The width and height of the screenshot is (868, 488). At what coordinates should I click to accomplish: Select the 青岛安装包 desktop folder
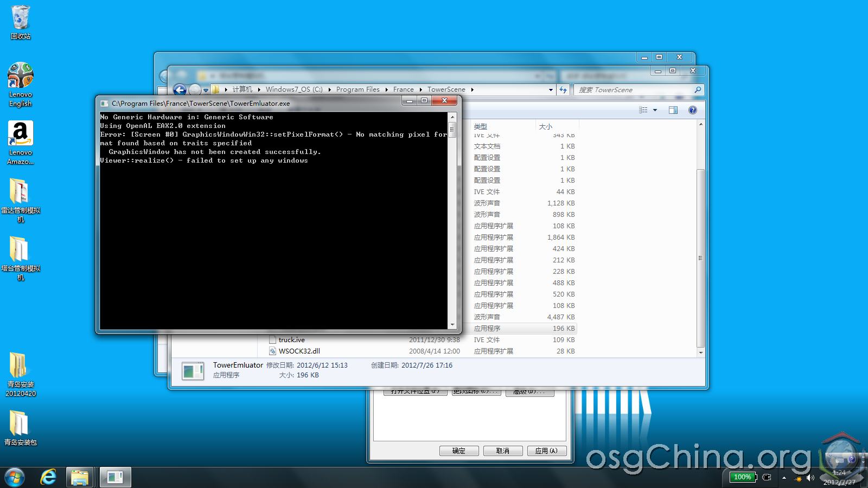[x=21, y=428]
